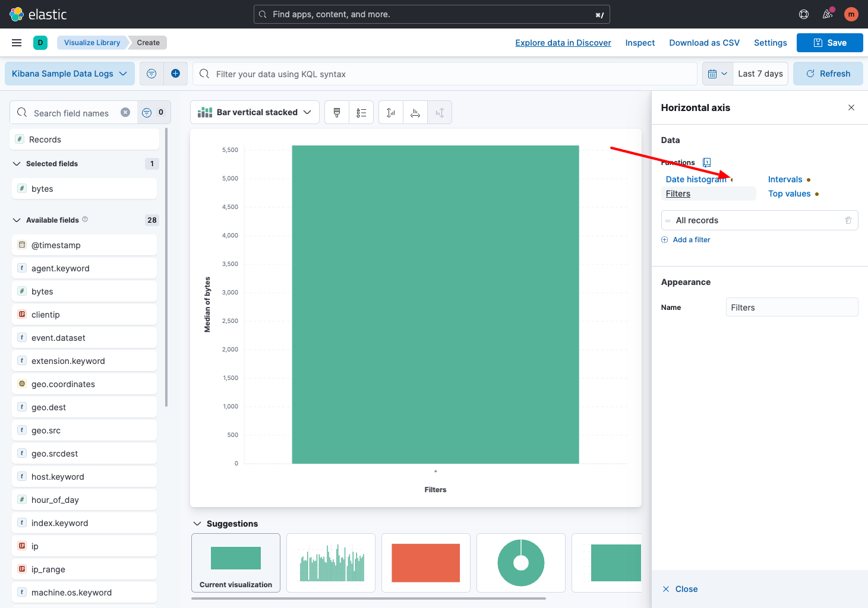
Task: Open user avatar 'm' menu
Action: [851, 14]
